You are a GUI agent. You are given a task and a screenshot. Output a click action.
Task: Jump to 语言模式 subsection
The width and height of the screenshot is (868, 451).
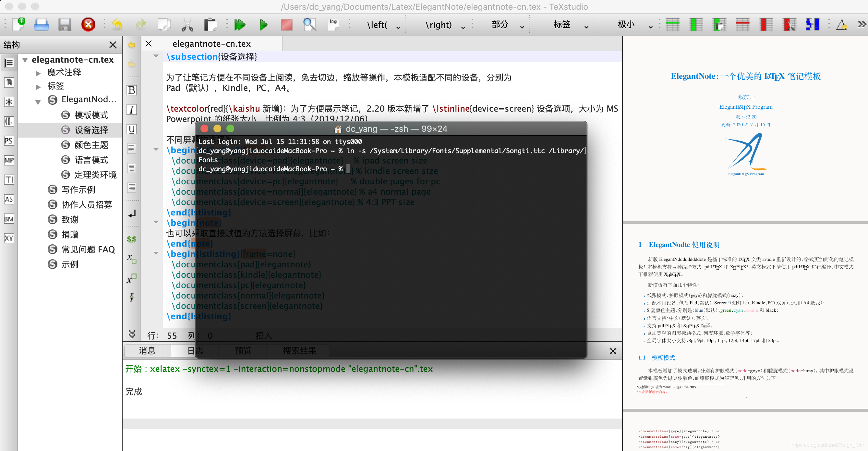[91, 160]
